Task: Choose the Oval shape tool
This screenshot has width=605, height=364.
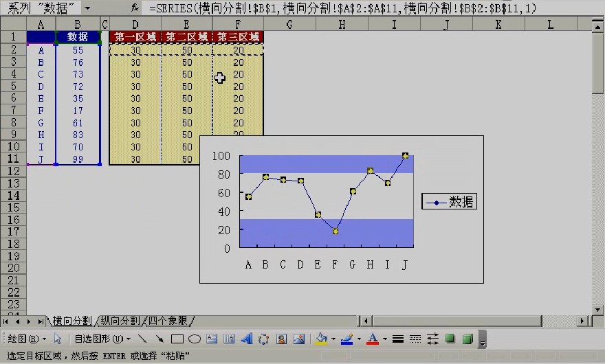Action: (x=195, y=339)
